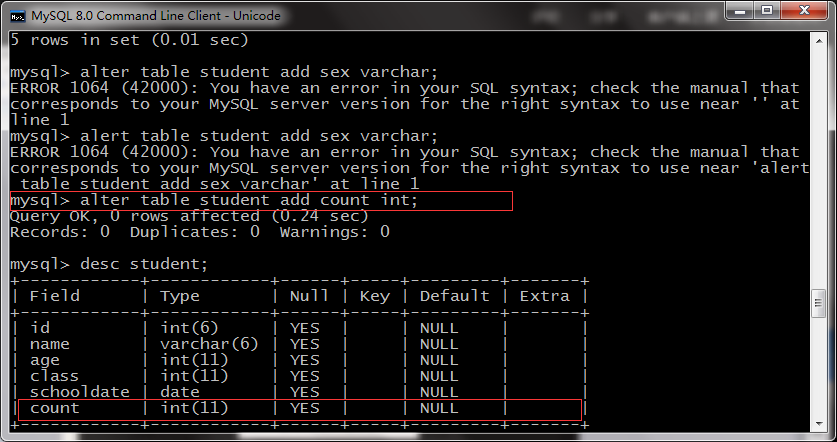
Task: Click the 'Records: 0 Duplicates: 0 Warnings: 0' line
Action: tap(200, 232)
